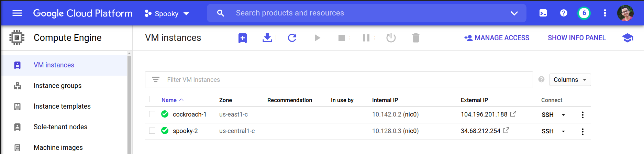
Task: Open the Spooky project selector dropdown
Action: click(167, 13)
